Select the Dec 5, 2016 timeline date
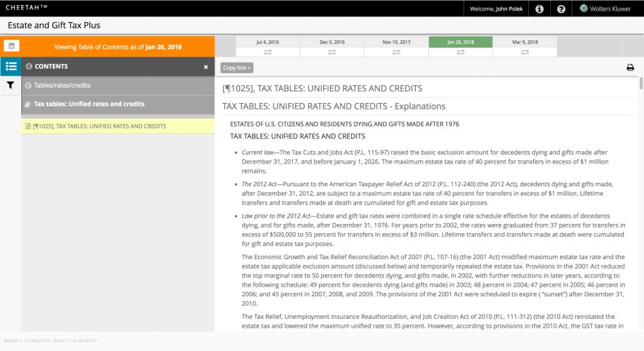Viewport: 644px width, 351px height. [x=332, y=42]
